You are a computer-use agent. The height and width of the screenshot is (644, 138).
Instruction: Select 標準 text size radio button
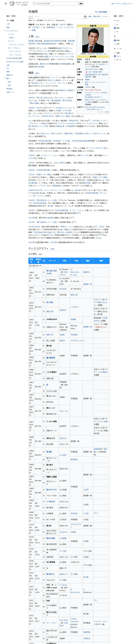pyautogui.click(x=115, y=28)
